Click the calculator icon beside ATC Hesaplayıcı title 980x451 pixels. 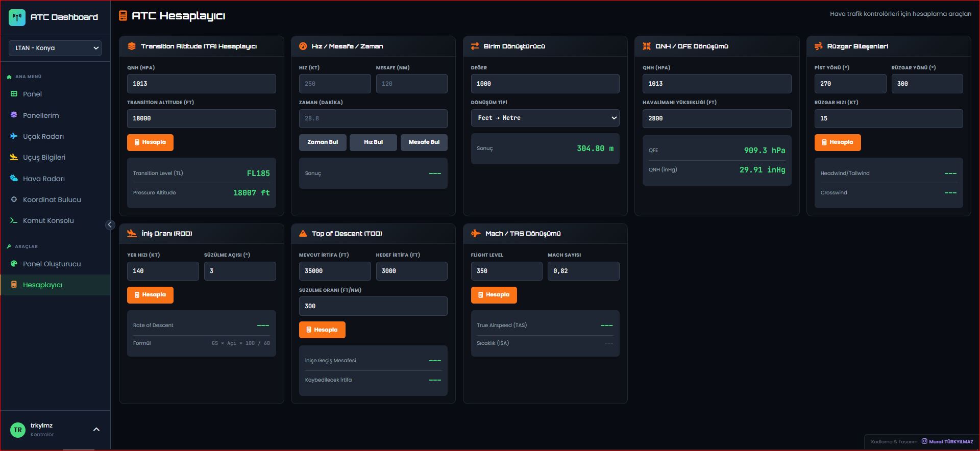click(x=123, y=16)
